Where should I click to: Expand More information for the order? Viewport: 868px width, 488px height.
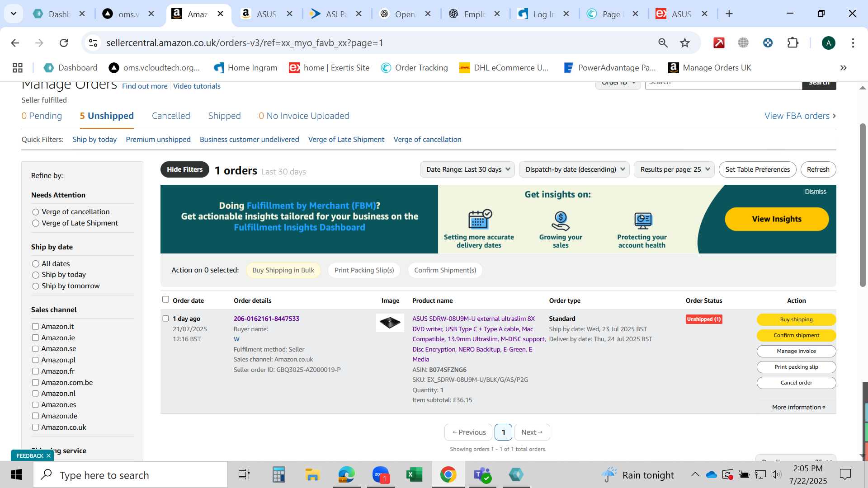coord(798,407)
